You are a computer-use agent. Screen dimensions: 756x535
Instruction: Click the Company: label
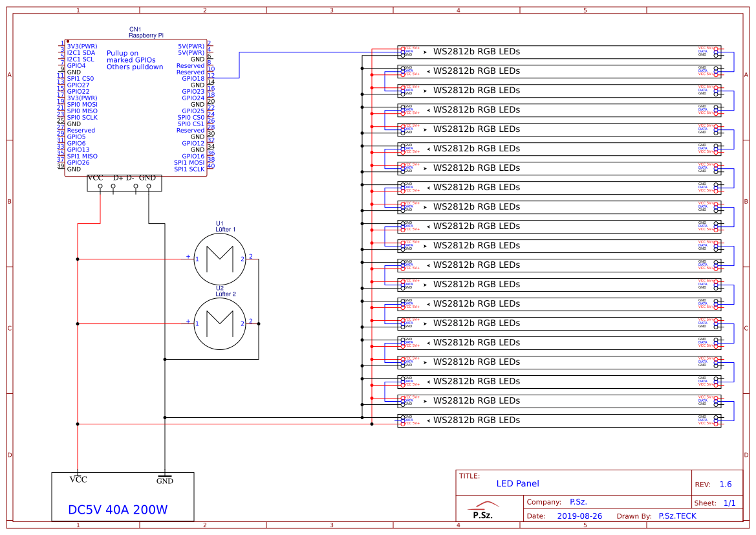click(544, 502)
